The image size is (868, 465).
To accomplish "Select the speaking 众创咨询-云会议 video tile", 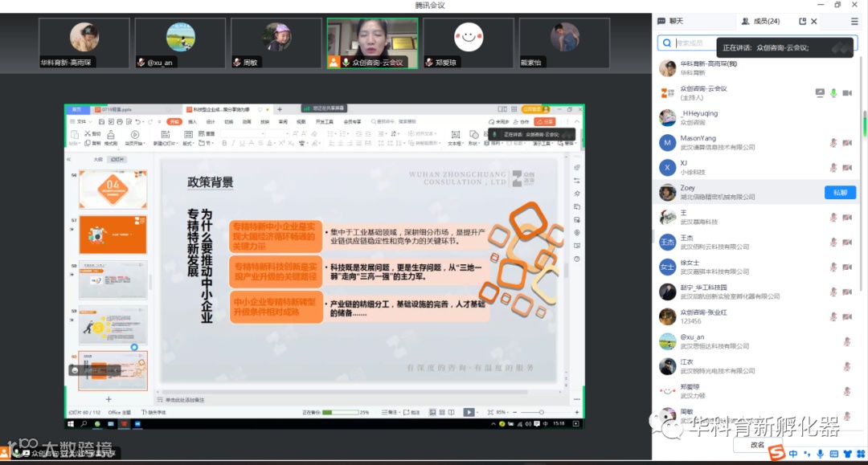I will click(373, 43).
